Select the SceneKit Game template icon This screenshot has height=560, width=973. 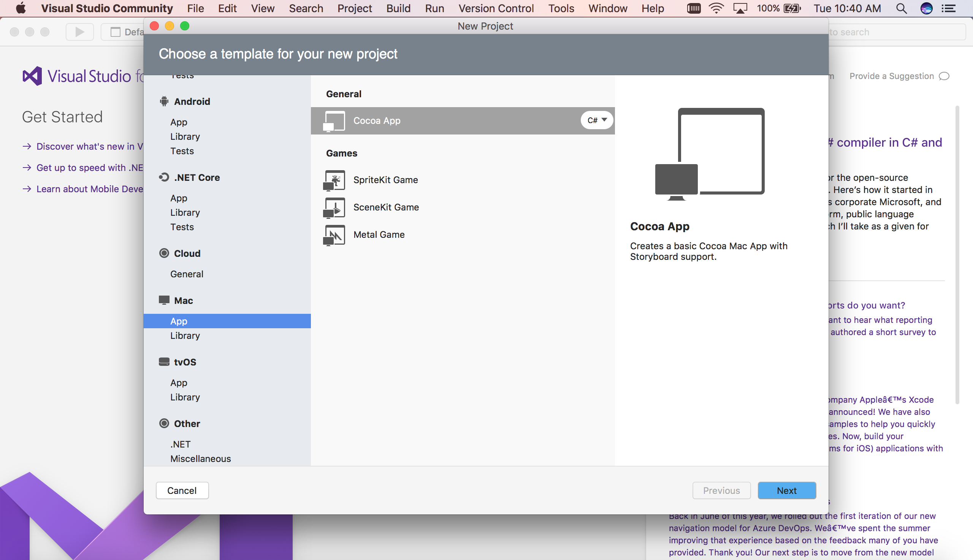[334, 207]
